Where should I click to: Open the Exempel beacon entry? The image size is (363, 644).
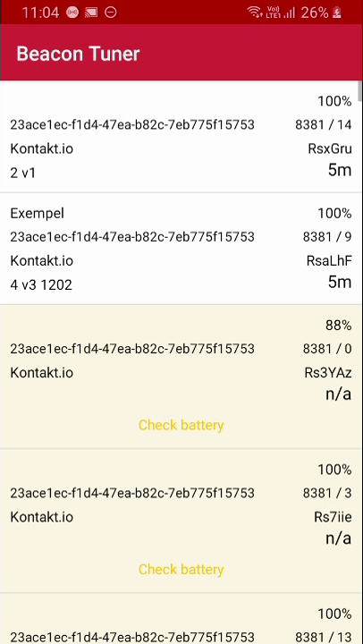point(181,249)
